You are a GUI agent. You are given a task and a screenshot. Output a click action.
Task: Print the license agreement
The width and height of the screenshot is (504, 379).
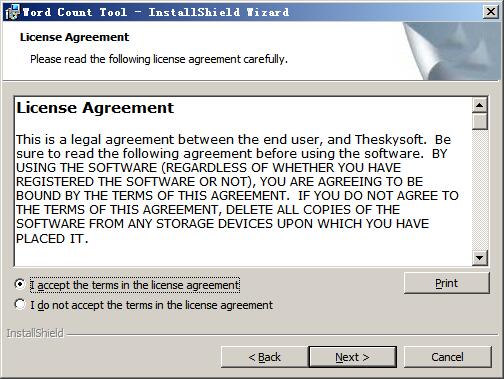pyautogui.click(x=447, y=283)
